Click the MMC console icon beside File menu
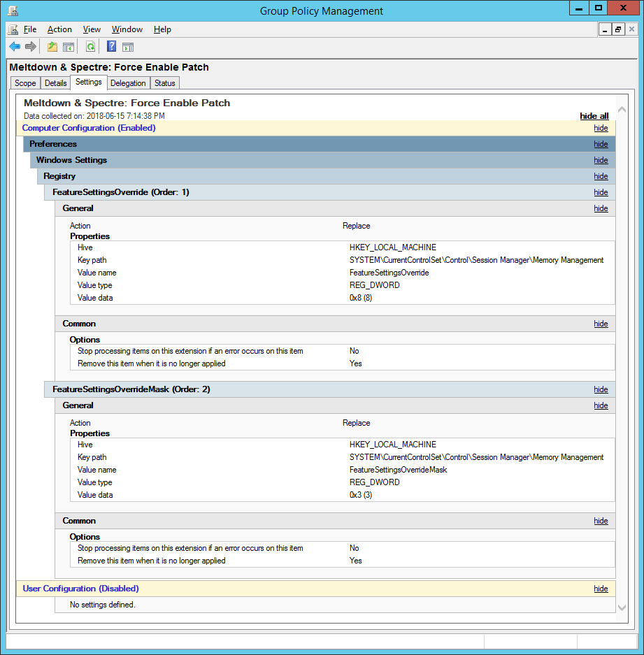 [x=13, y=29]
